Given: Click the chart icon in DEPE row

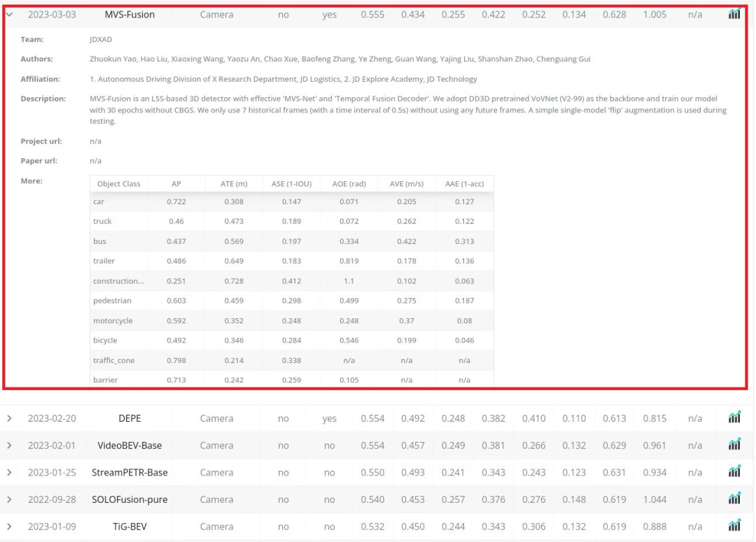Looking at the screenshot, I should point(734,418).
